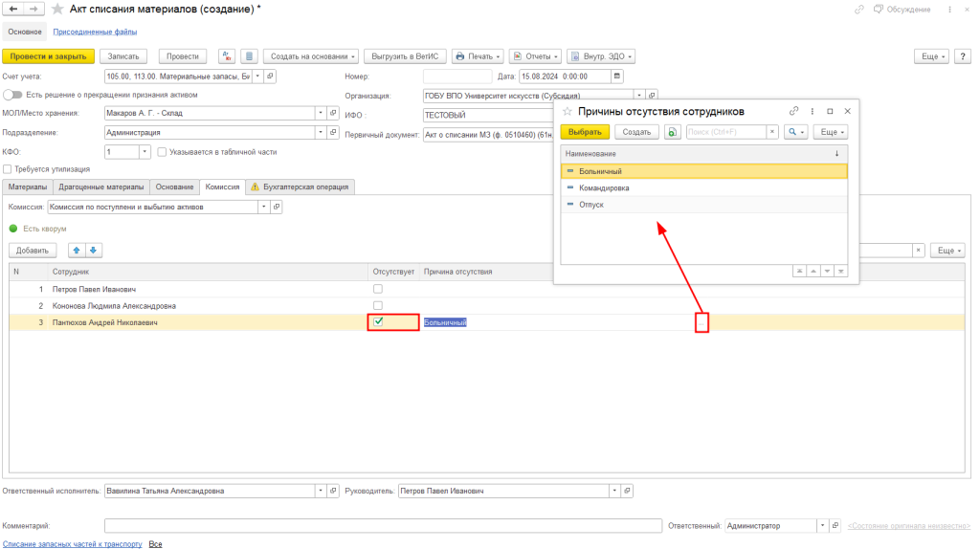Click the 'Провести и закрыть' button

click(49, 56)
